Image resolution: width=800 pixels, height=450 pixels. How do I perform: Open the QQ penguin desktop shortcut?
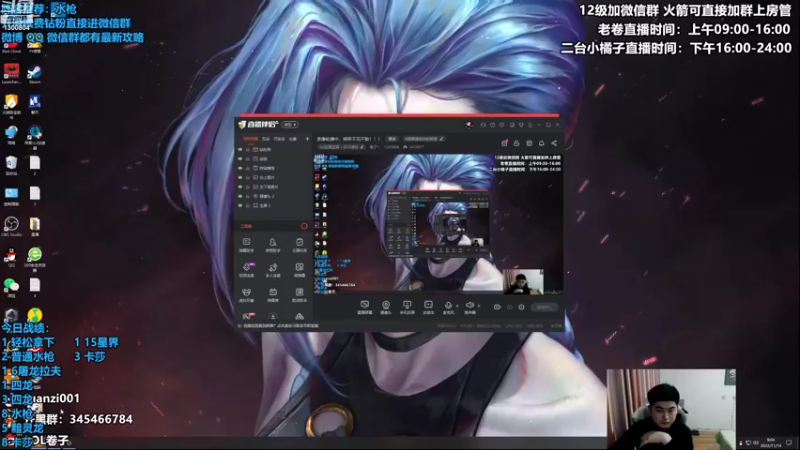[x=11, y=257]
